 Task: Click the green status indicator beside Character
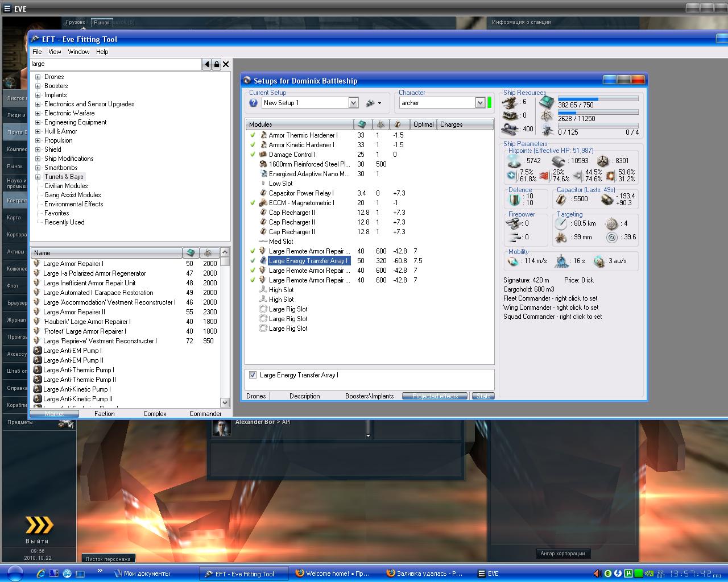pyautogui.click(x=489, y=103)
